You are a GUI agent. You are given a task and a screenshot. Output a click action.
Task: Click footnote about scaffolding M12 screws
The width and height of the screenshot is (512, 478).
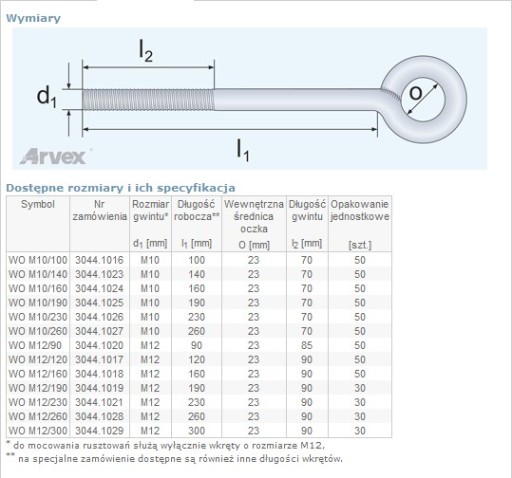pos(165,446)
